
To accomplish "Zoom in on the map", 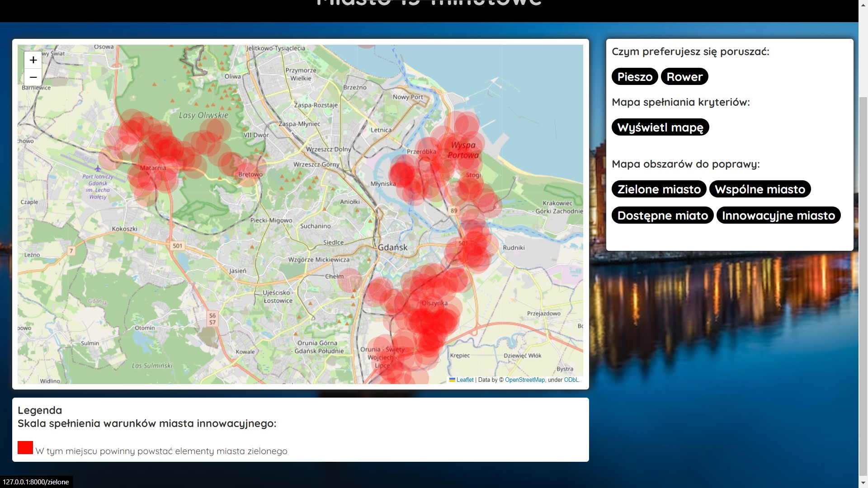I will point(33,60).
